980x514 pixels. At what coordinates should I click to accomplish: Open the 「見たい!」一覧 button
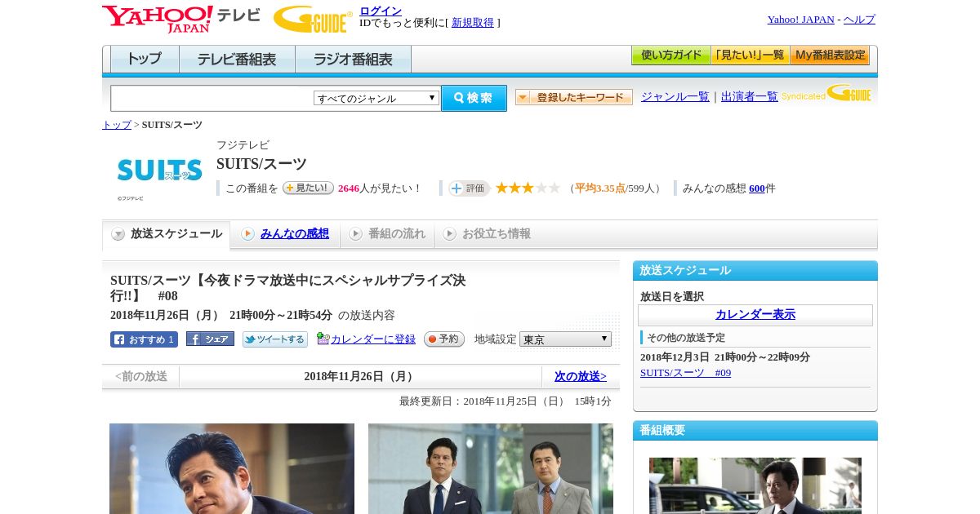coord(750,55)
